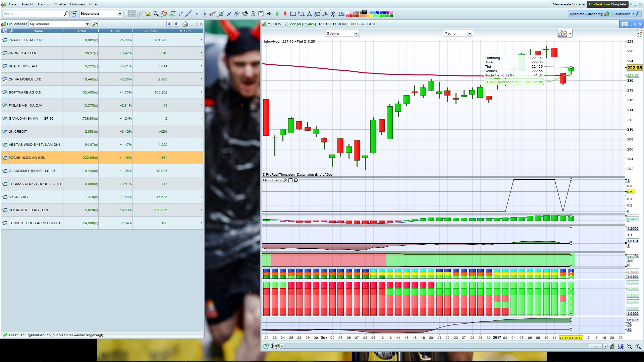Viewport: 644px width, 362px height.
Task: Click the Kauf/Verkauf button
Action: [x=626, y=14]
